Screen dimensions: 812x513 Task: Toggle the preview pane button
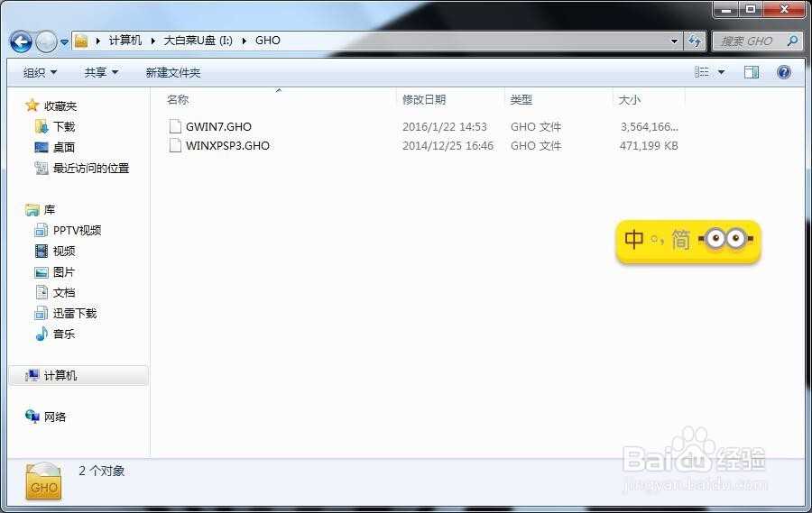(752, 72)
